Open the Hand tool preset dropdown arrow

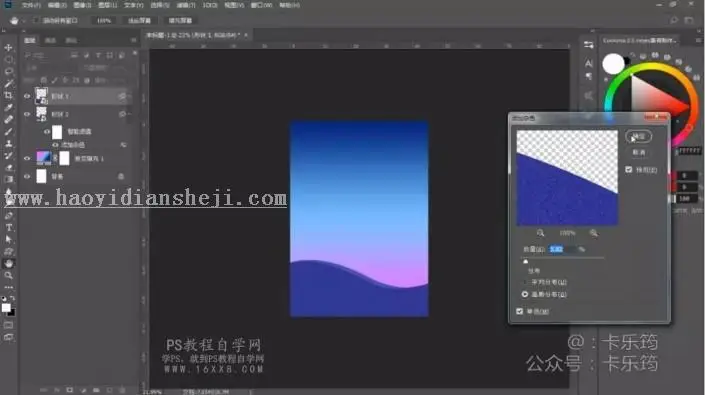tap(23, 21)
